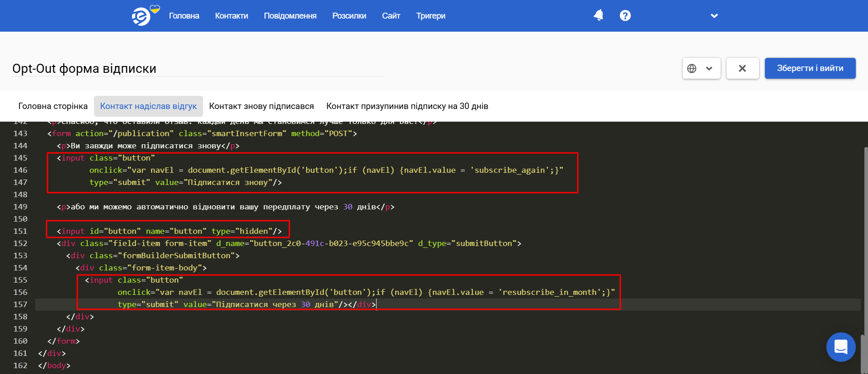Open the Повідомлення menu

coord(290,16)
